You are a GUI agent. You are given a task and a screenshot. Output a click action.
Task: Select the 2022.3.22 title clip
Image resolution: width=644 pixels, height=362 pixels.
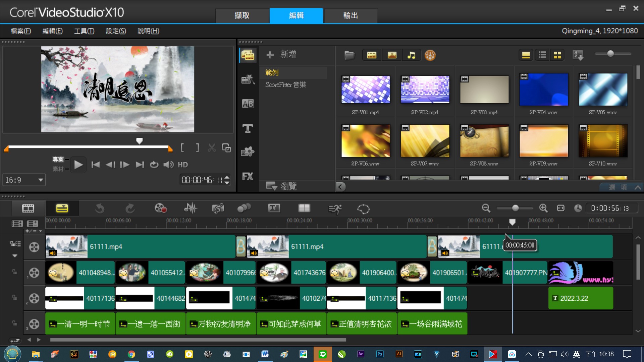point(581,298)
